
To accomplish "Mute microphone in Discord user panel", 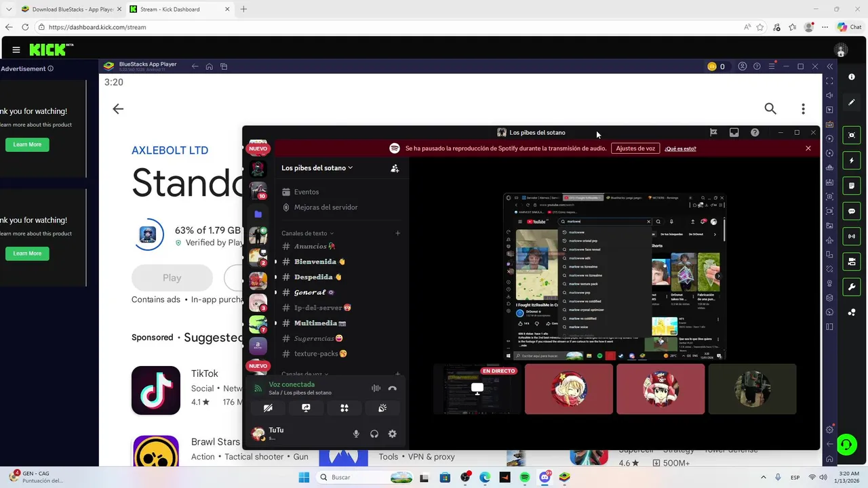I will [356, 434].
